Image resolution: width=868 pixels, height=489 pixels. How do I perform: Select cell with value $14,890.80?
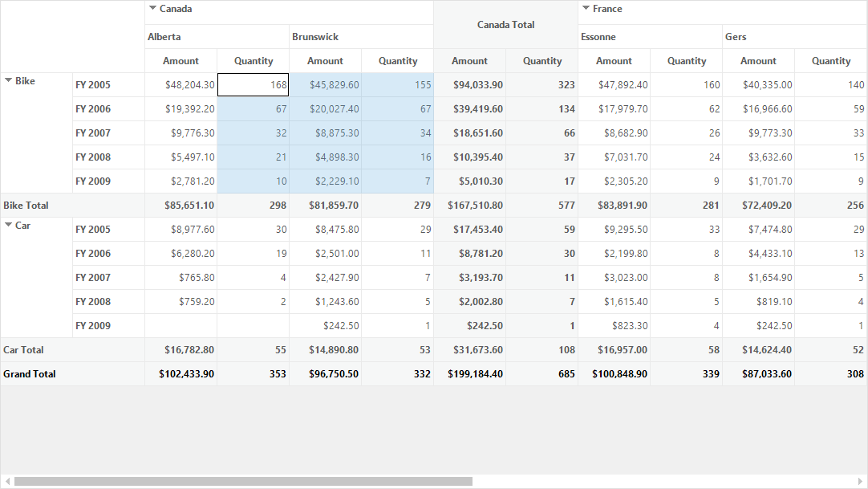point(326,349)
